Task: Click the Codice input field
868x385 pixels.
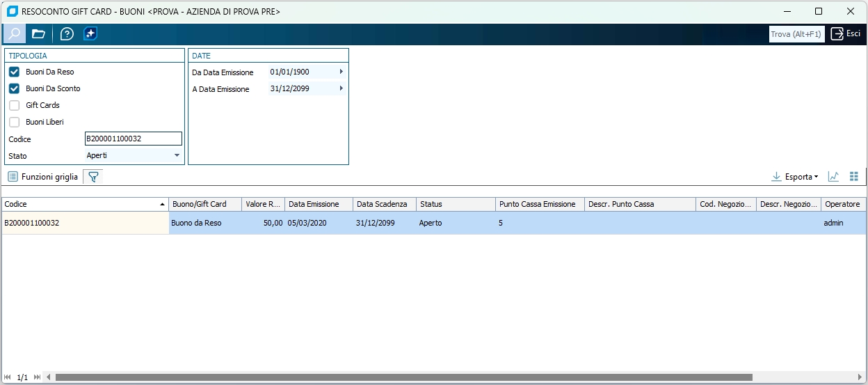Action: [x=133, y=139]
